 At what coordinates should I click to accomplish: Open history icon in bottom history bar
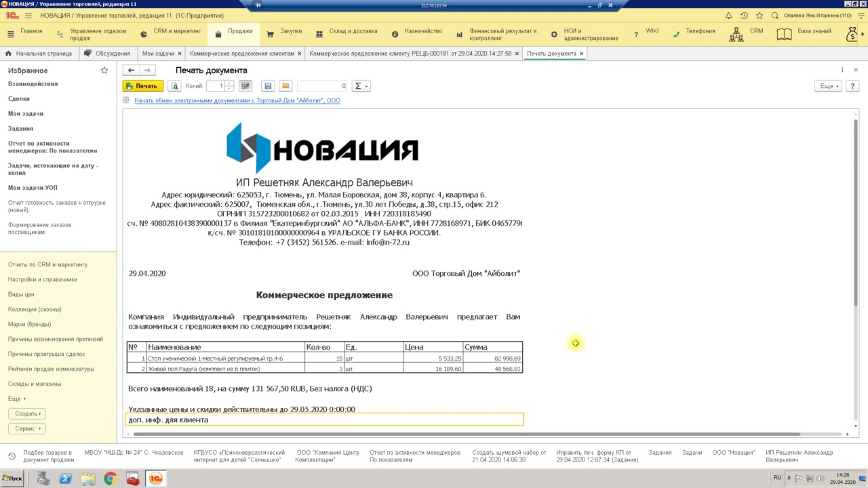point(12,455)
